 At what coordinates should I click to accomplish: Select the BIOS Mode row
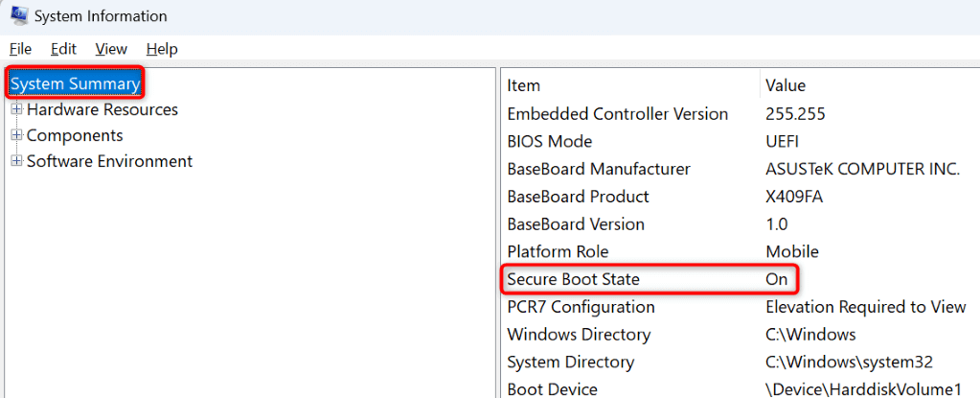tap(549, 141)
